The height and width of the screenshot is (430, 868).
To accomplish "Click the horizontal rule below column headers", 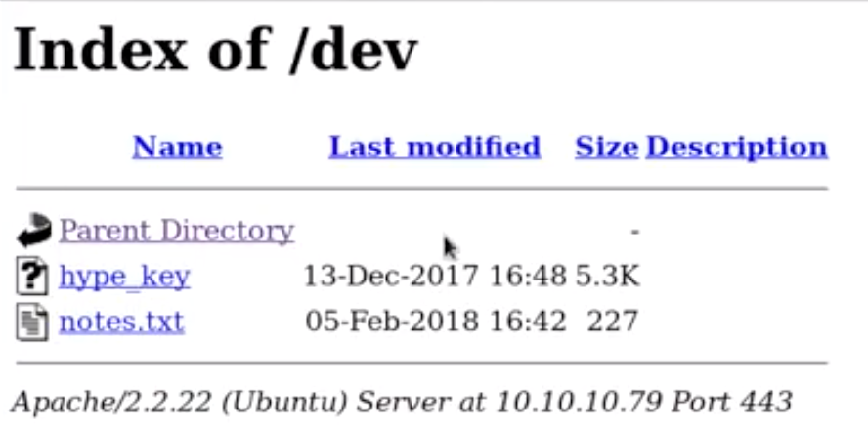I will point(422,189).
